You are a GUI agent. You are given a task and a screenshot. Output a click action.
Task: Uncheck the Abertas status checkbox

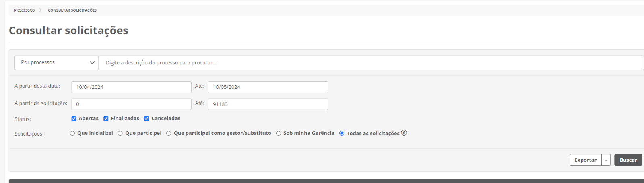pos(74,119)
